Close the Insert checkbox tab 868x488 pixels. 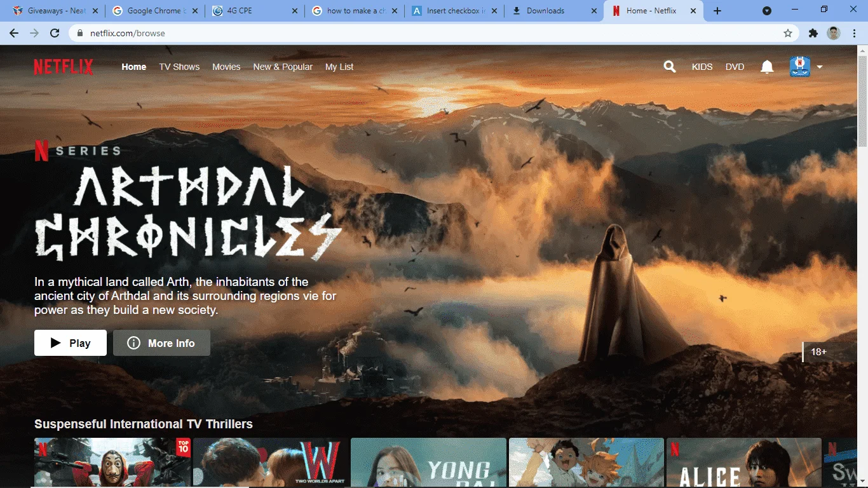[x=494, y=11]
